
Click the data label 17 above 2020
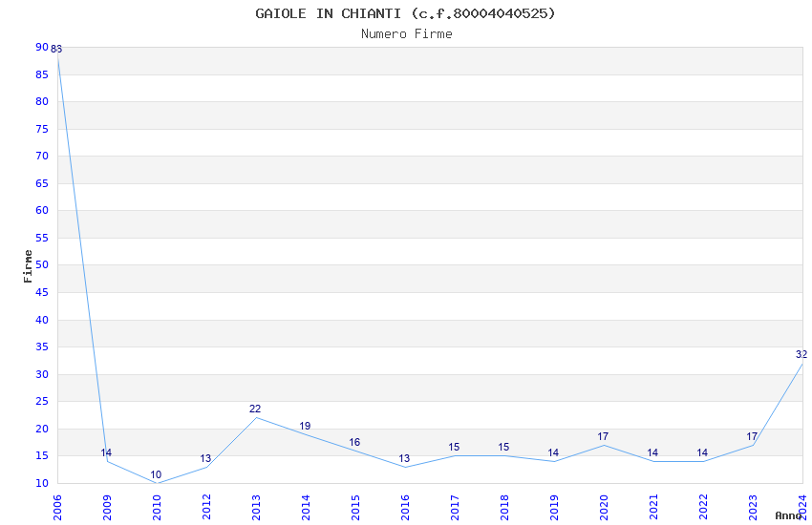[x=603, y=436]
